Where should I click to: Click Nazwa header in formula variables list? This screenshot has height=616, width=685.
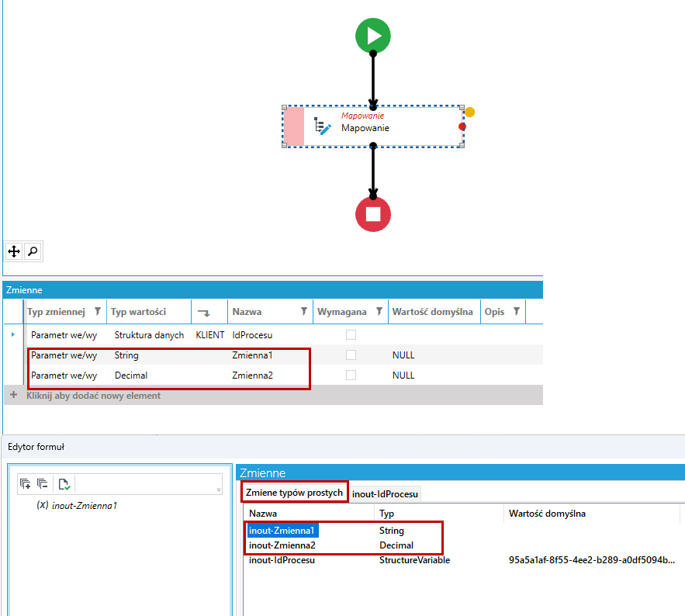tap(263, 514)
